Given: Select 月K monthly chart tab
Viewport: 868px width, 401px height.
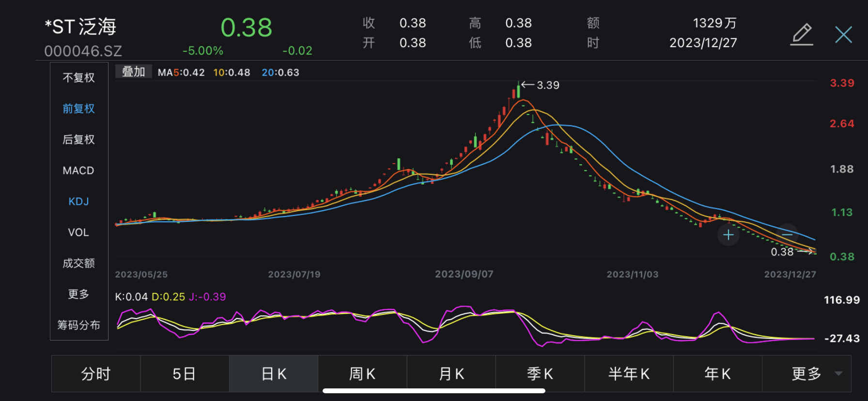Looking at the screenshot, I should click(x=451, y=374).
